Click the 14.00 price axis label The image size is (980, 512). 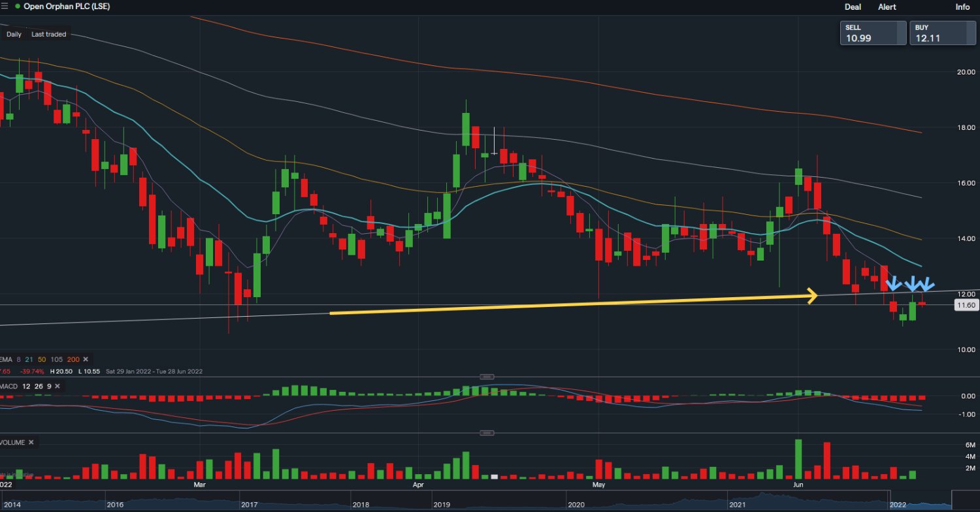(966, 238)
